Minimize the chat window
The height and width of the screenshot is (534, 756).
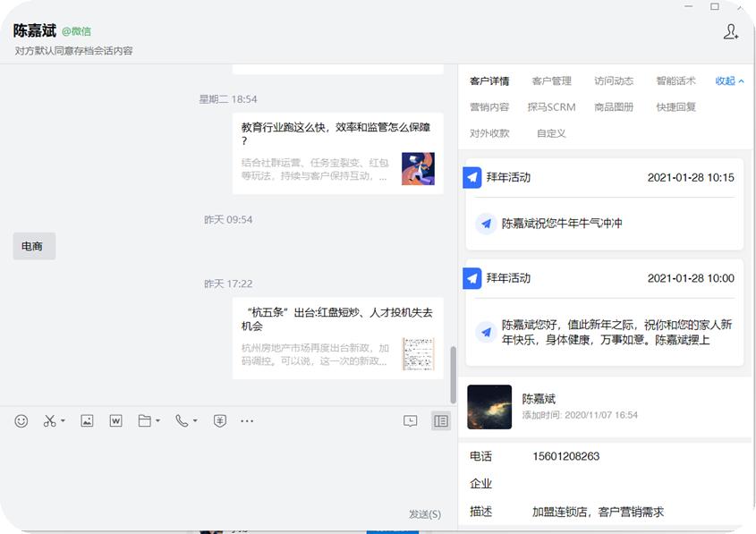[x=689, y=6]
